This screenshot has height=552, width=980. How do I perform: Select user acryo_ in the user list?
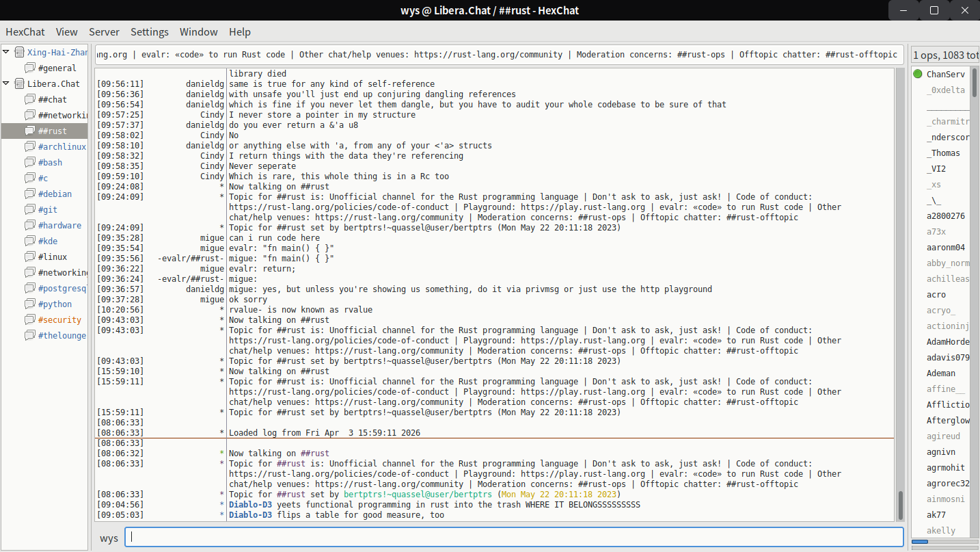(941, 311)
